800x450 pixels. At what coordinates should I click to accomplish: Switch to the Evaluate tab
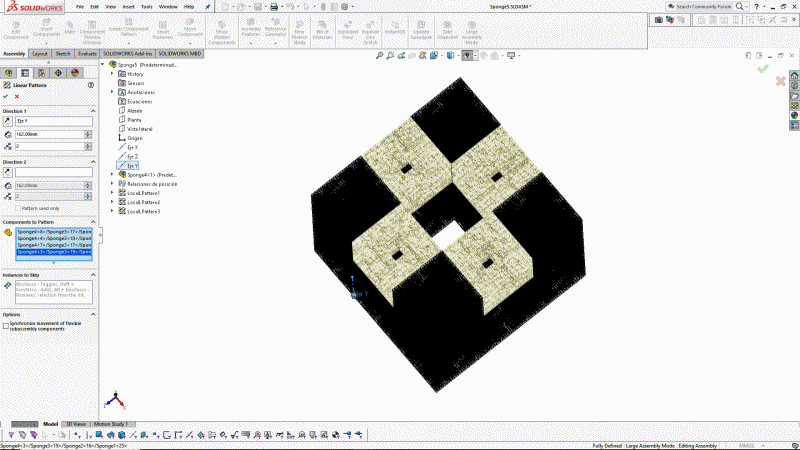[88, 53]
